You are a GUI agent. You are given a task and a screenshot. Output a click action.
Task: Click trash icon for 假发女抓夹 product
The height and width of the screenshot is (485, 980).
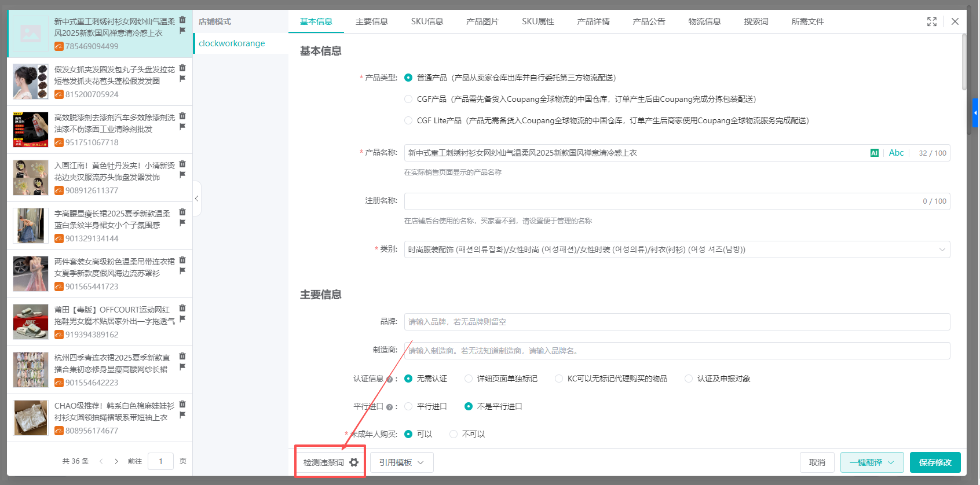coord(182,68)
